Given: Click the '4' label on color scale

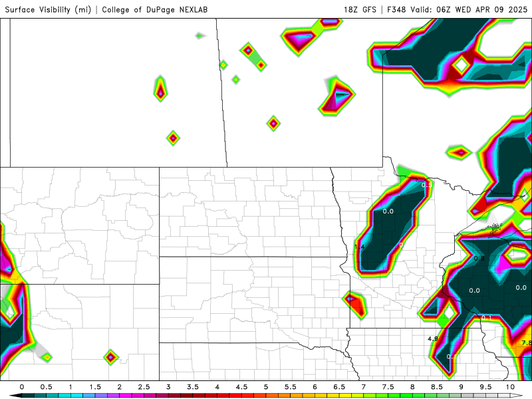Looking at the screenshot, I should 217,387.
